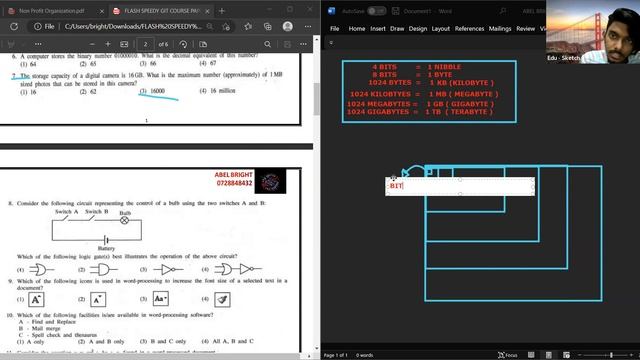Click the PDF page number field
Viewport: 640px width, 360px height.
pyautogui.click(x=145, y=44)
